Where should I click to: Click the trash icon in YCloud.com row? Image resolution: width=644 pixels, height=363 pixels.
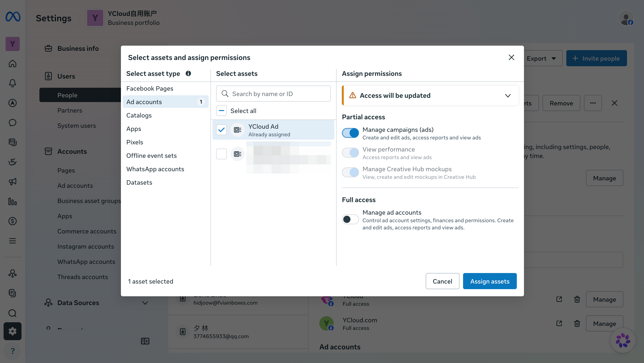(577, 324)
